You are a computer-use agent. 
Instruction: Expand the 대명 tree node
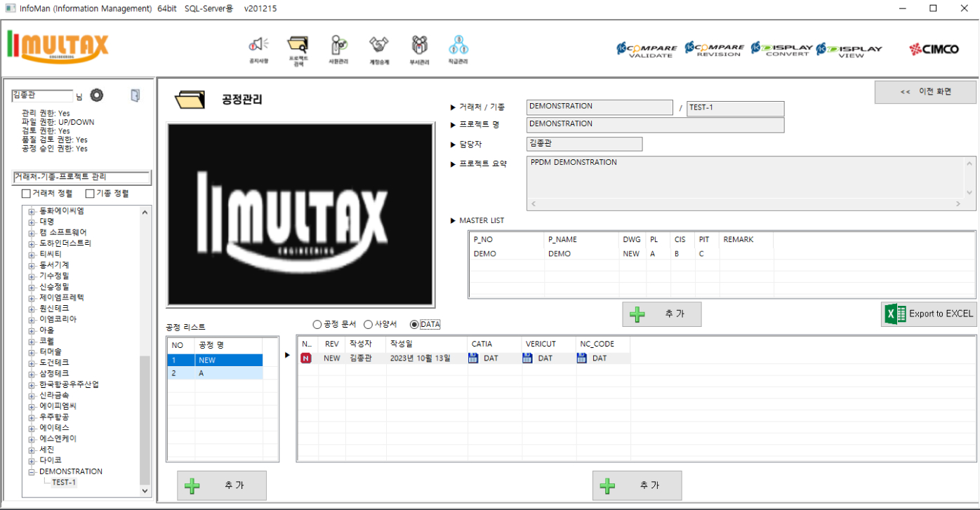(x=32, y=222)
